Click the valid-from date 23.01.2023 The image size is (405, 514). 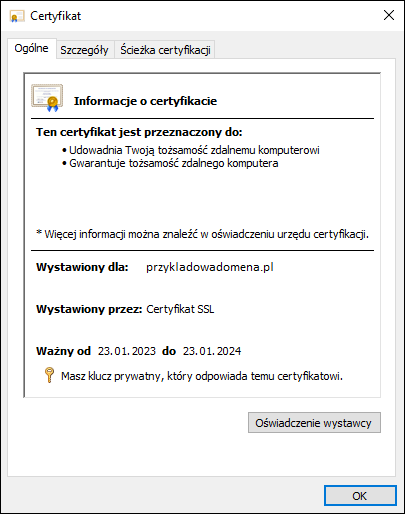tap(127, 351)
